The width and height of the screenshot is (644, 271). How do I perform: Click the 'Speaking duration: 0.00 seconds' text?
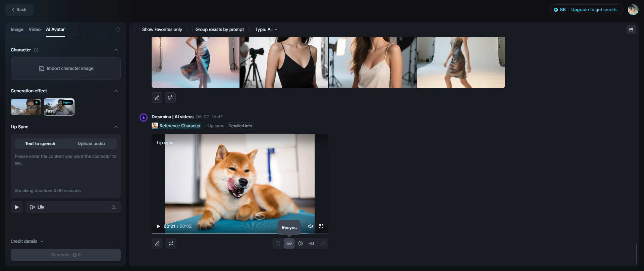click(48, 191)
